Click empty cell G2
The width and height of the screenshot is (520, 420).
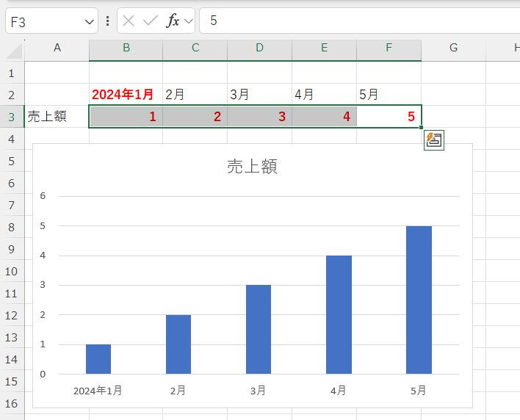[x=454, y=95]
